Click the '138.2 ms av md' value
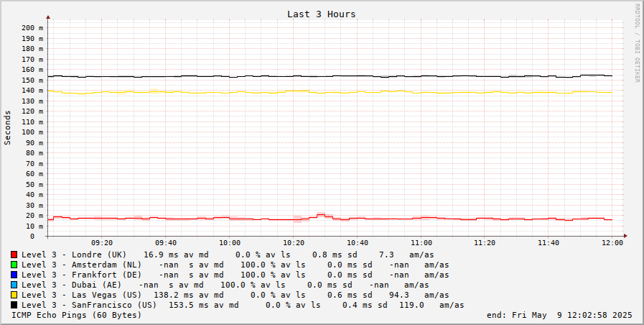This screenshot has height=325, width=644. pos(189,295)
